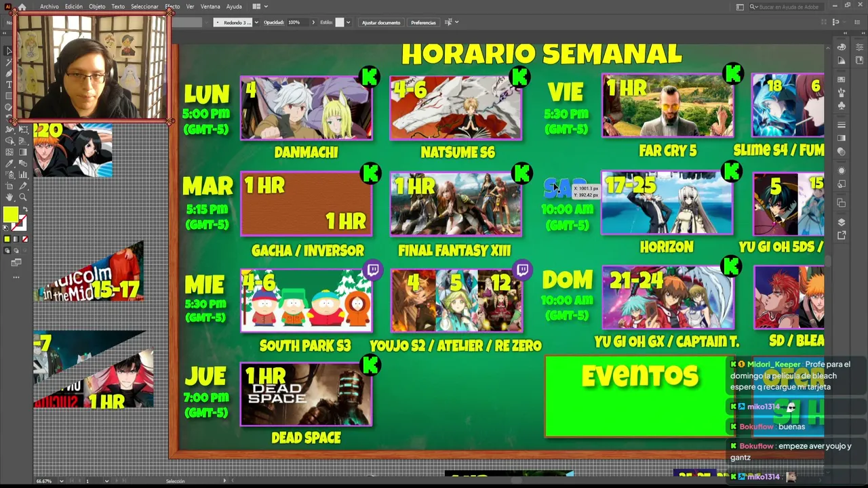This screenshot has height=488, width=868.
Task: Click the yellow Fill color swatch
Action: [x=10, y=215]
